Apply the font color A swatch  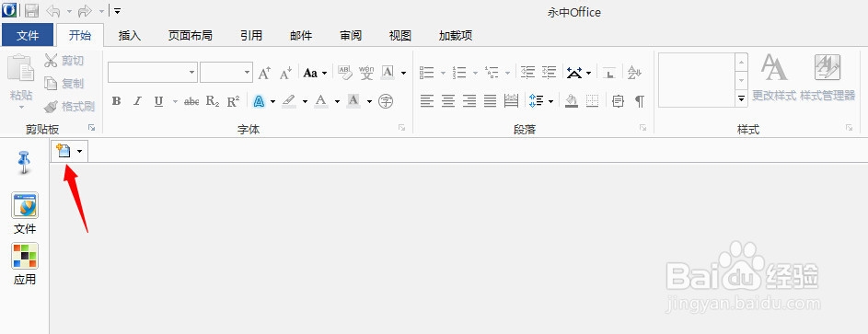pos(321,101)
